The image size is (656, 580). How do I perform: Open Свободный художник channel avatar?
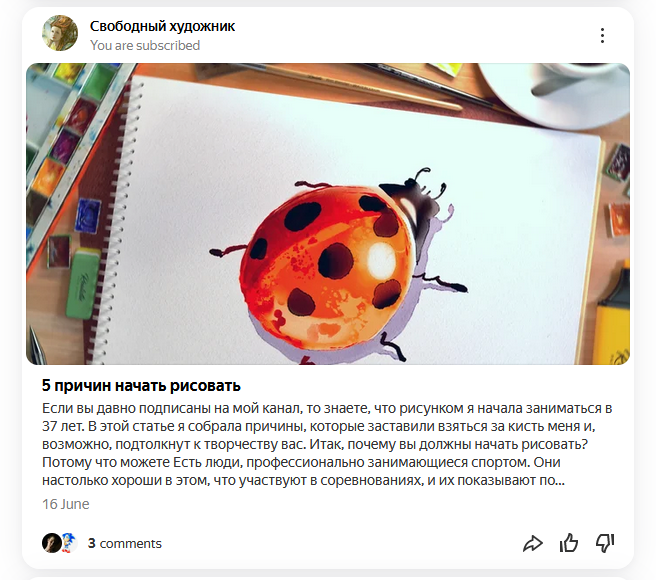[60, 33]
